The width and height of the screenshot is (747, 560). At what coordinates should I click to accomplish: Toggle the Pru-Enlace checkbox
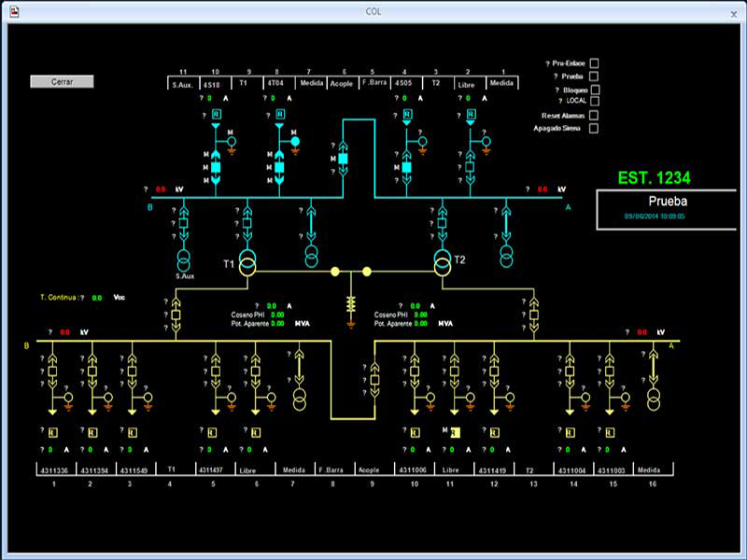[594, 63]
